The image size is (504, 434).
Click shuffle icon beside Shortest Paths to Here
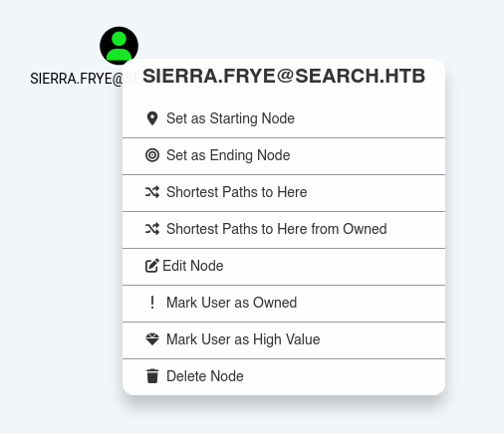click(x=152, y=192)
